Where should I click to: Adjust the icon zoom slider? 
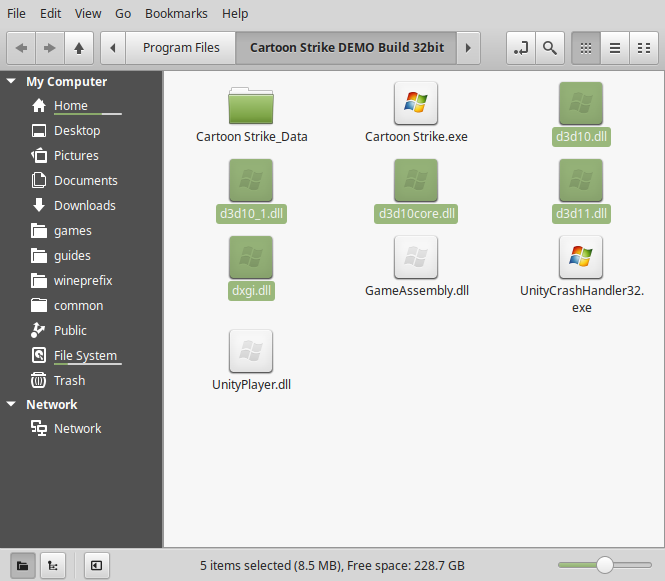click(x=605, y=565)
